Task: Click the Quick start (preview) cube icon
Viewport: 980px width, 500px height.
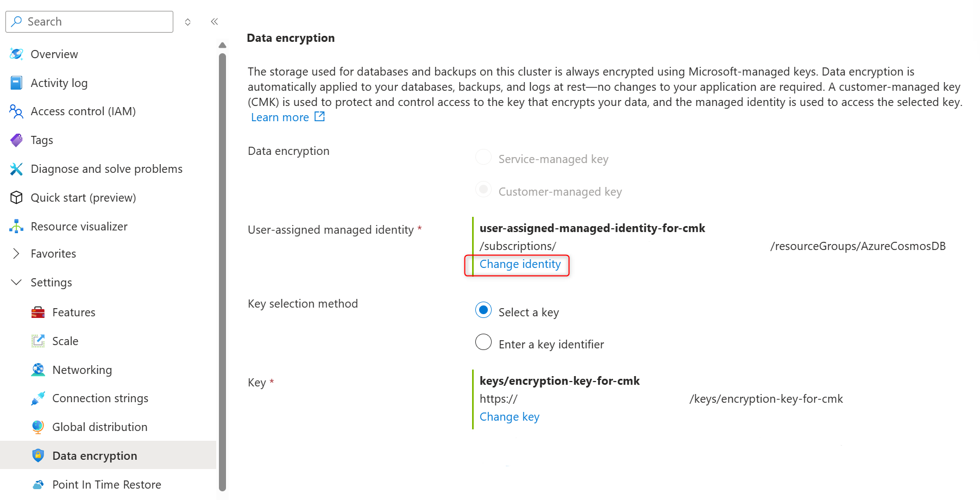Action: pos(16,198)
